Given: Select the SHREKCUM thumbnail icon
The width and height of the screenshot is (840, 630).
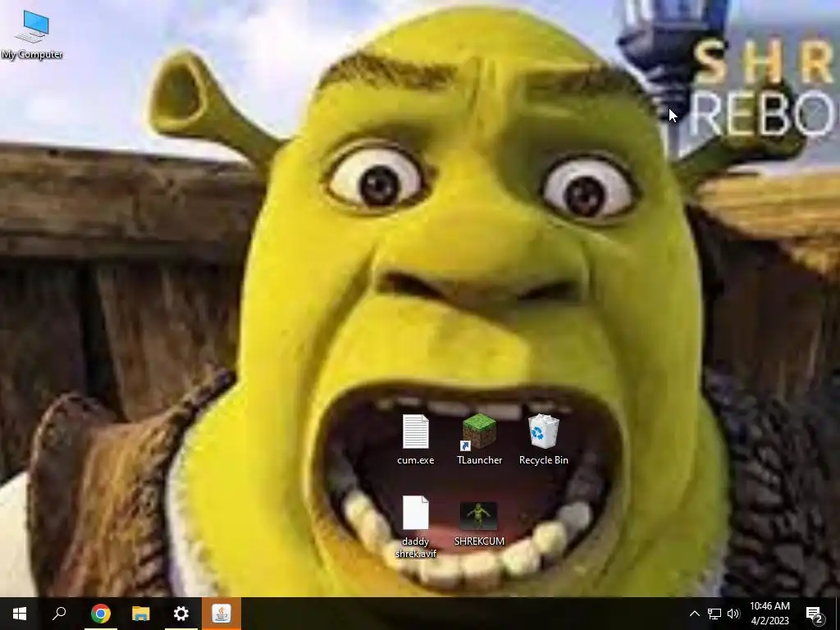Looking at the screenshot, I should [x=479, y=515].
